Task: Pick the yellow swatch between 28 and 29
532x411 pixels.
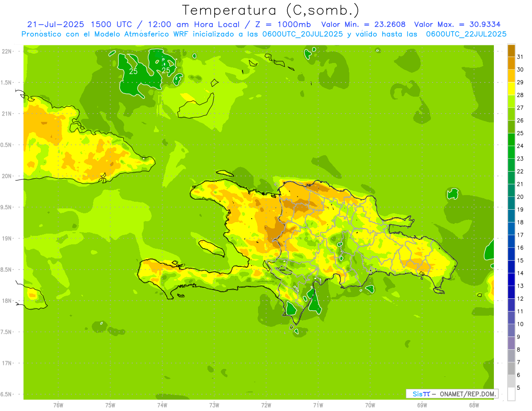Action: tap(511, 89)
